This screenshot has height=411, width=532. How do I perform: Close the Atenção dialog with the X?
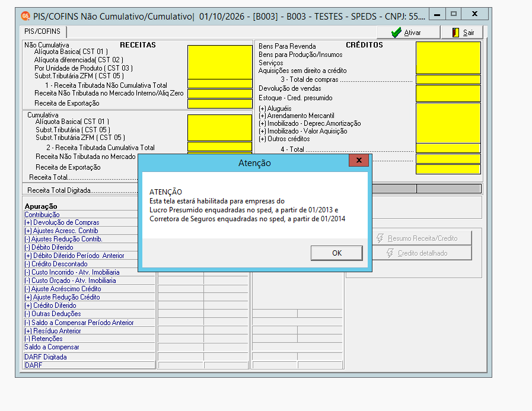359,160
